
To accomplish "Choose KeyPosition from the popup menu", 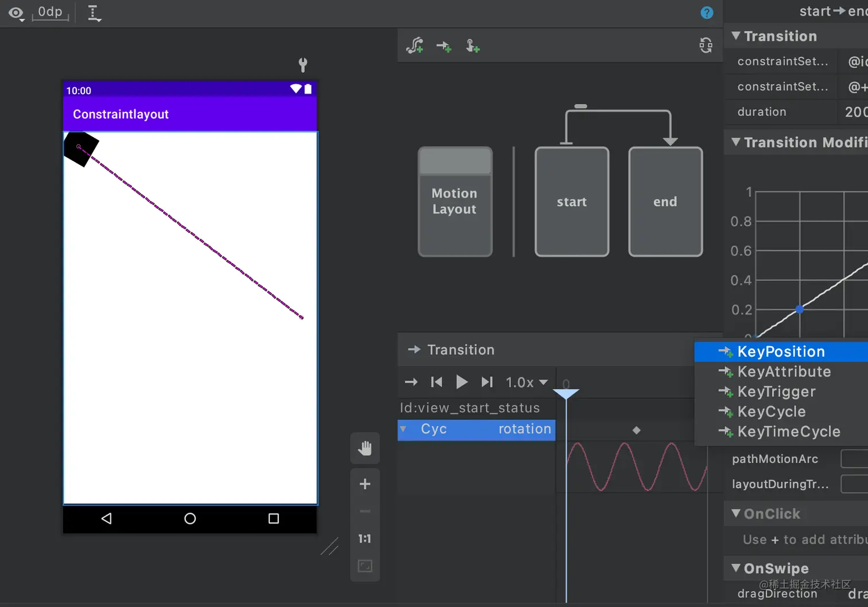I will tap(781, 351).
